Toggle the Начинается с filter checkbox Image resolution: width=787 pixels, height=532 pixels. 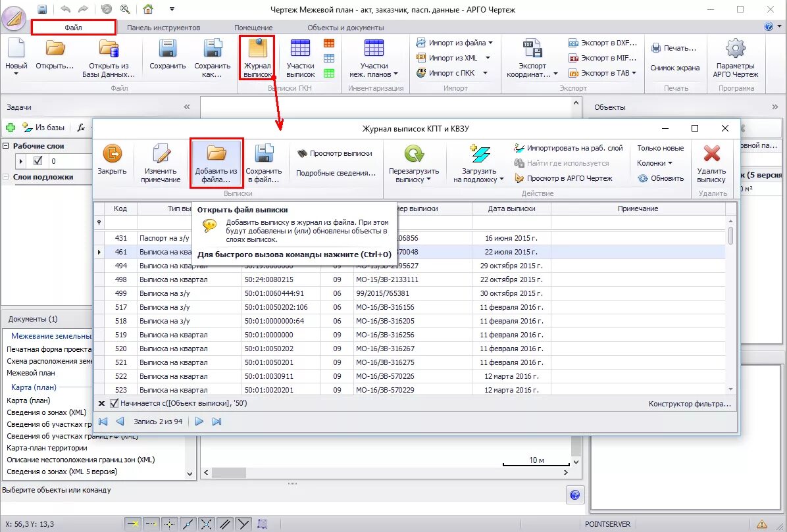(x=114, y=403)
